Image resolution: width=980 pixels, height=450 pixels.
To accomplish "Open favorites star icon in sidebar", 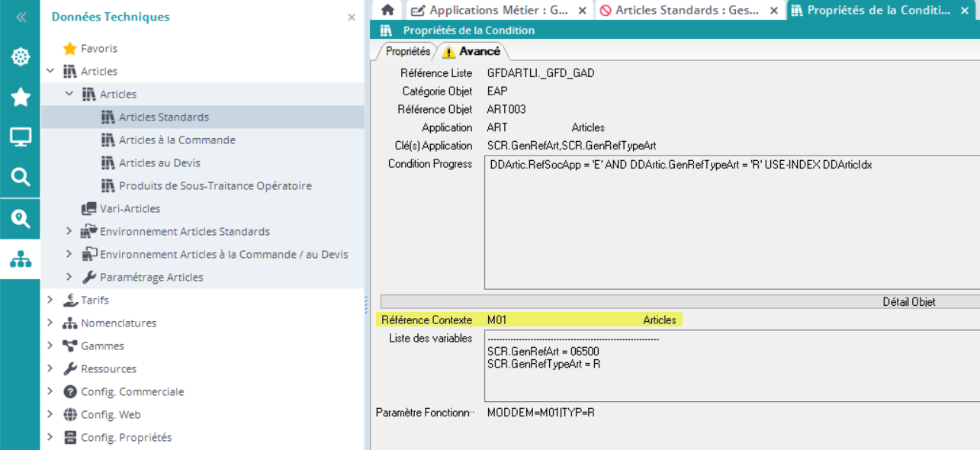I will [x=21, y=97].
